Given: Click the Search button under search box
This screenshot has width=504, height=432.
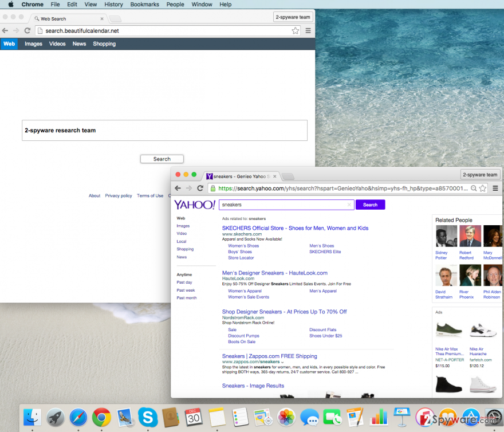Looking at the screenshot, I should point(162,159).
